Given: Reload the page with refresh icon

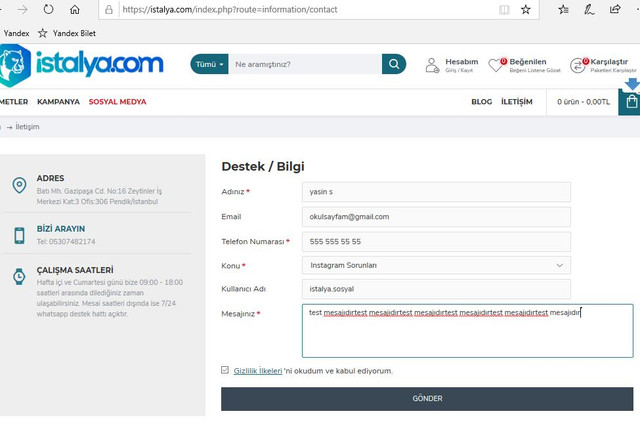Looking at the screenshot, I should (48, 9).
